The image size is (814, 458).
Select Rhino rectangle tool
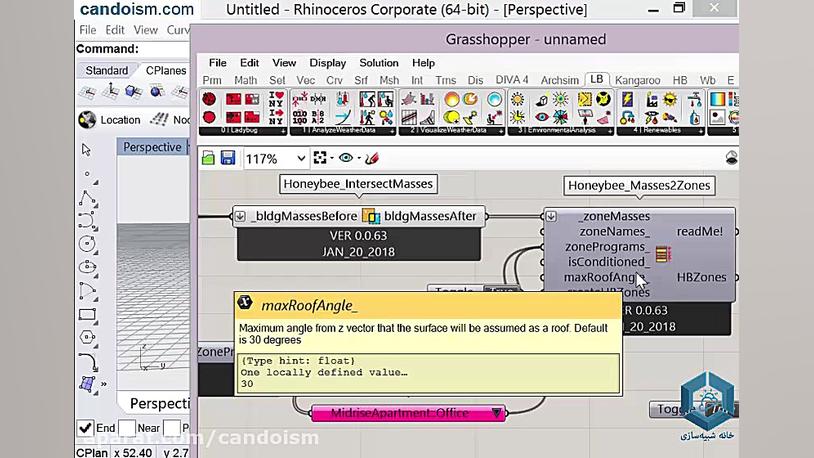point(87,314)
